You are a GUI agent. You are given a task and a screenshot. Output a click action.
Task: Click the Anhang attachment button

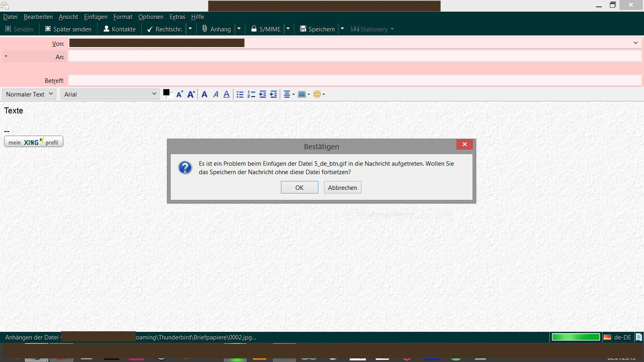217,29
